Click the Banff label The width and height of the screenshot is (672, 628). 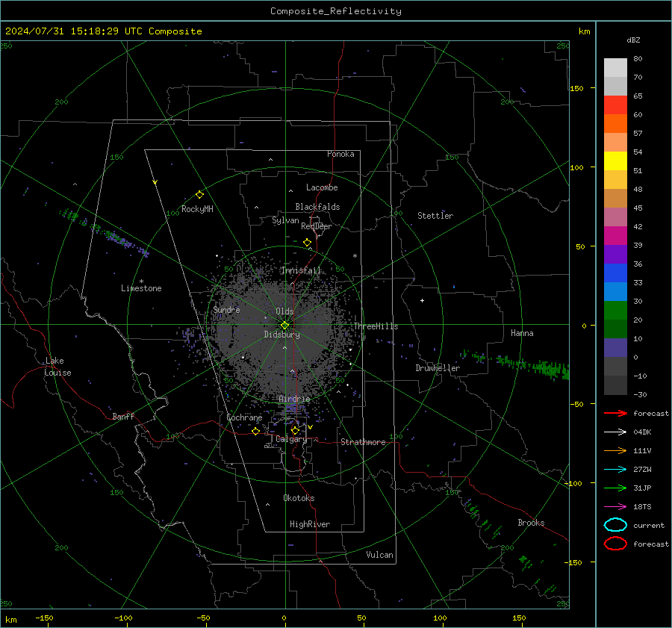(123, 416)
